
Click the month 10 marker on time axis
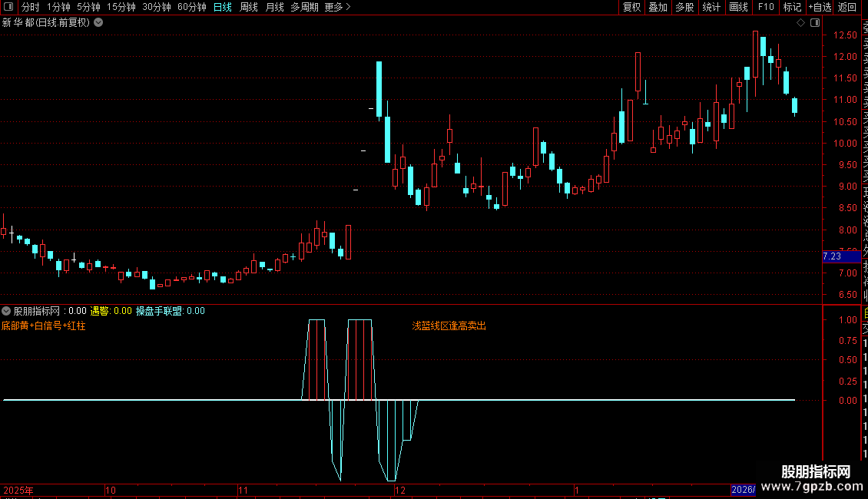coord(110,490)
